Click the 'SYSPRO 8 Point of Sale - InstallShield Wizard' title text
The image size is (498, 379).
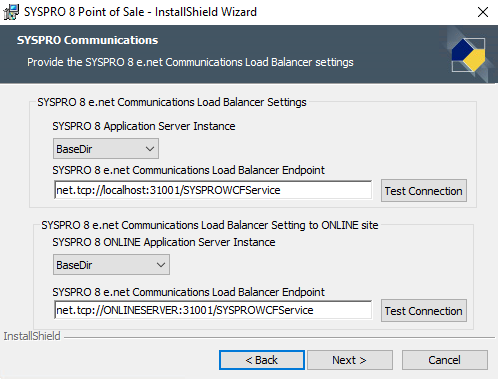pos(140,12)
